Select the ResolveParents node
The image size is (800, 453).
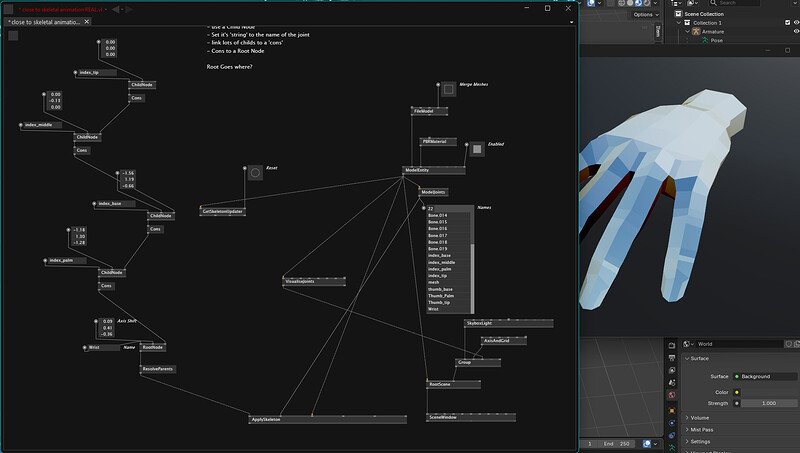pyautogui.click(x=158, y=369)
